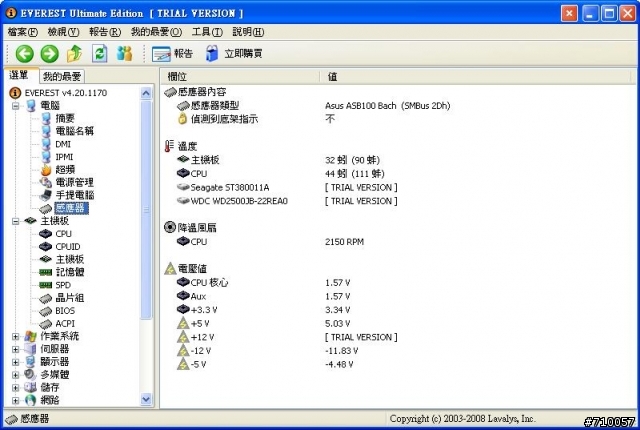Select 手提電腦 in the tree
Screen dimensions: 640x430
[75, 195]
